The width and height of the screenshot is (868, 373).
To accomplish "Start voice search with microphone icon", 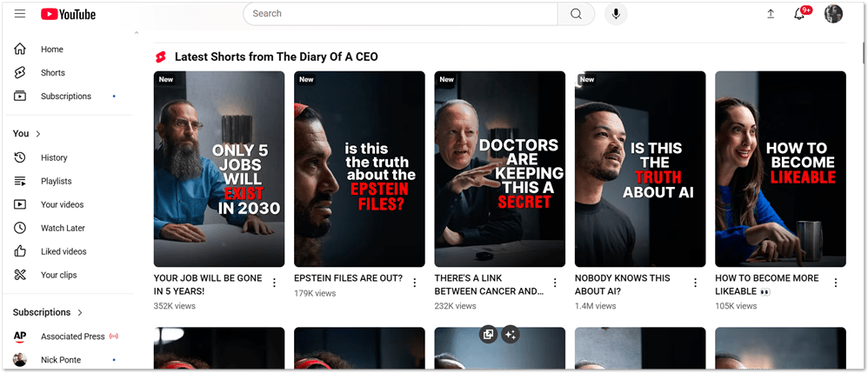I will [616, 14].
